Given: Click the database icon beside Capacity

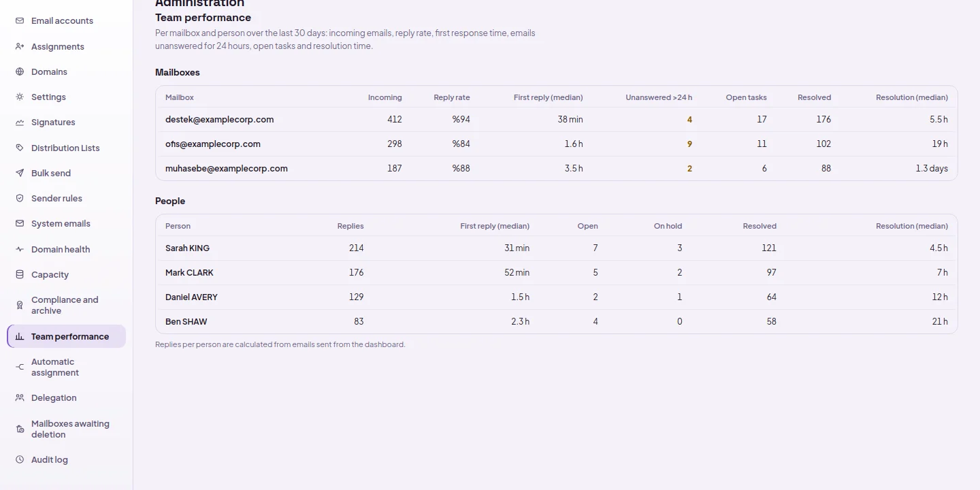Looking at the screenshot, I should click(20, 274).
